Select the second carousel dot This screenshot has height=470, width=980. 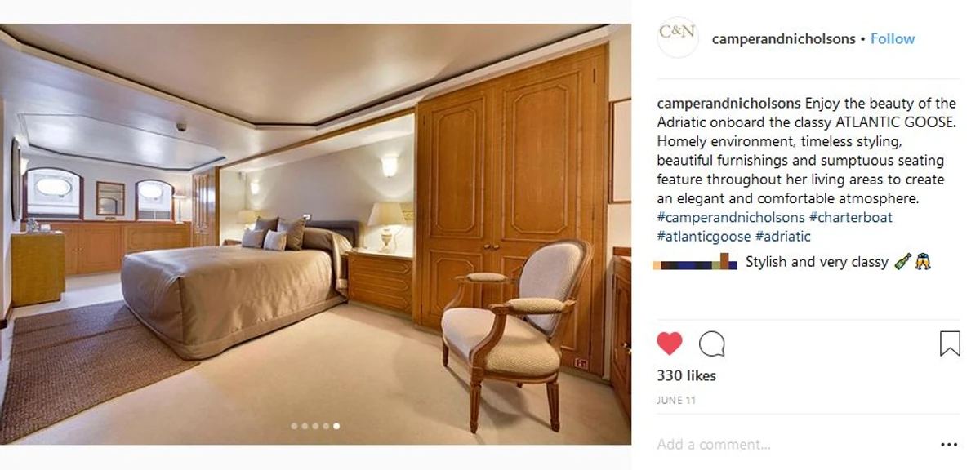[x=305, y=426]
